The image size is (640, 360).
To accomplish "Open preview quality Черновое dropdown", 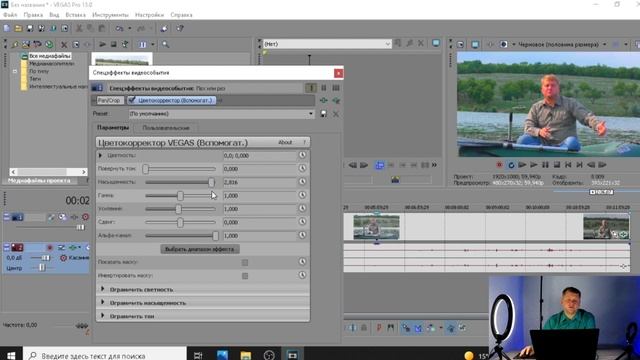I will click(604, 44).
